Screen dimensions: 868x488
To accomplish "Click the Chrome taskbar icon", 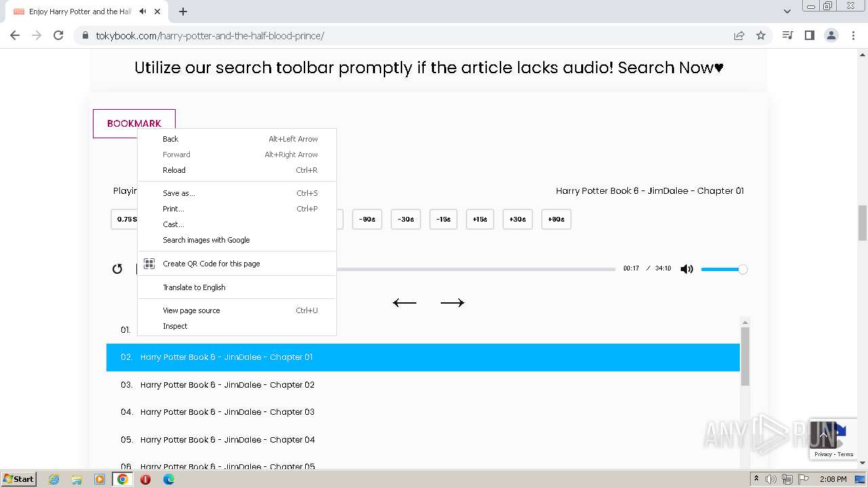I will click(123, 479).
